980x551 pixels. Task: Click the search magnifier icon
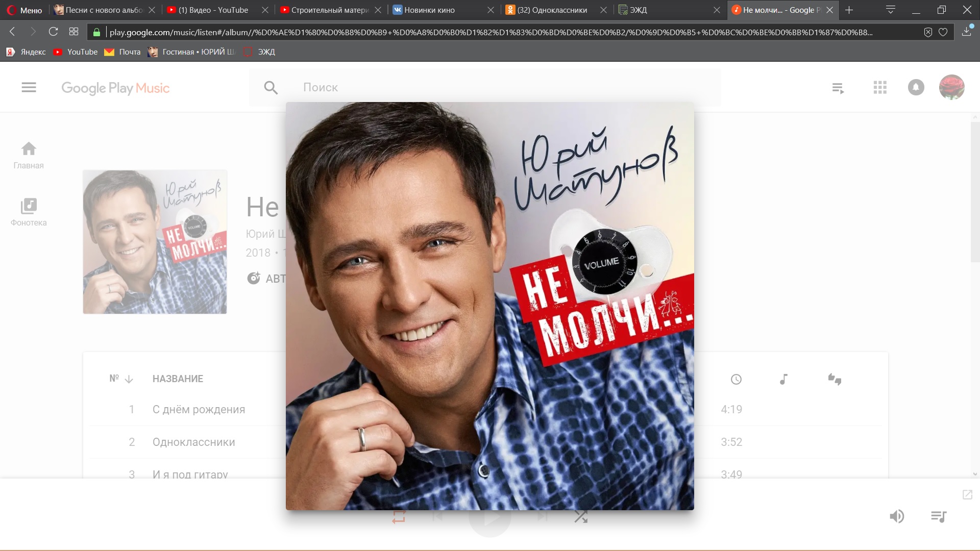tap(271, 88)
